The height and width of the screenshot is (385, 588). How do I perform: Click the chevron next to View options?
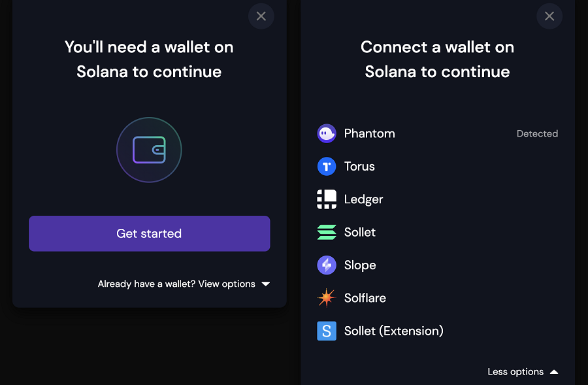point(266,284)
